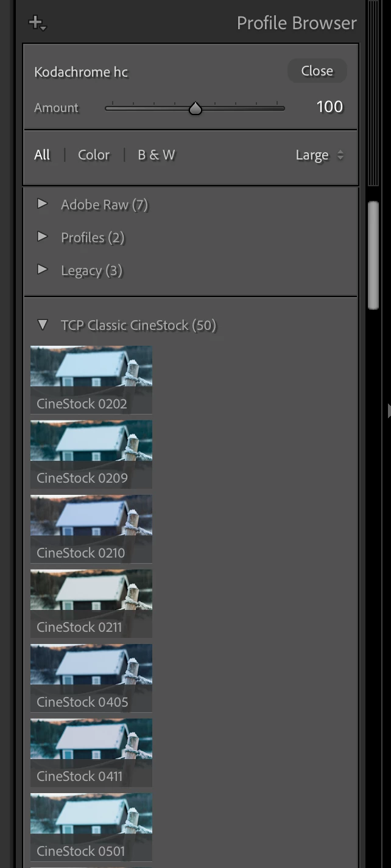Click the panel's vertical scrollbar thumb
The image size is (391, 868).
tap(373, 255)
